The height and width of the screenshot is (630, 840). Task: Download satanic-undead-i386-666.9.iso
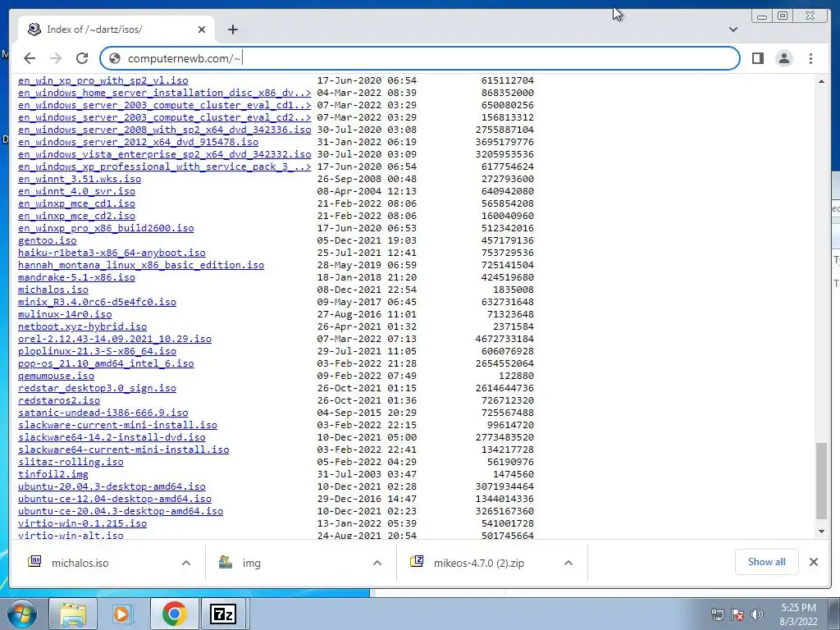pyautogui.click(x=103, y=413)
